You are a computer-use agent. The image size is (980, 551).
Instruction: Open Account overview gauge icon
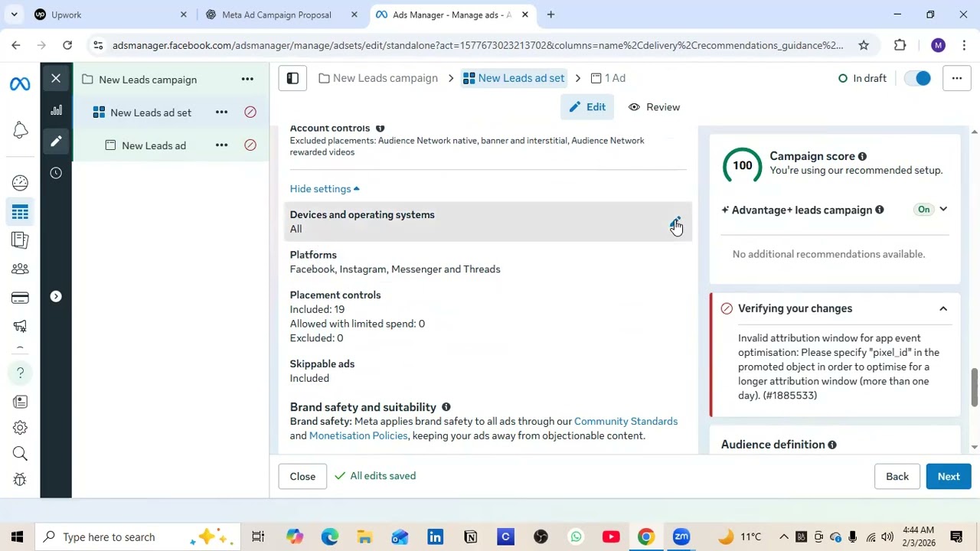pos(20,182)
